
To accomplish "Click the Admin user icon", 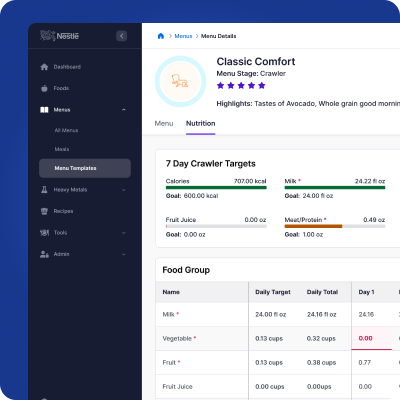I will point(44,254).
